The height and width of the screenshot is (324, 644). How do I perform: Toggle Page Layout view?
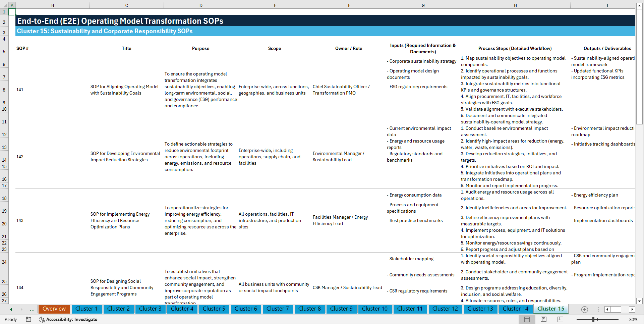point(543,319)
